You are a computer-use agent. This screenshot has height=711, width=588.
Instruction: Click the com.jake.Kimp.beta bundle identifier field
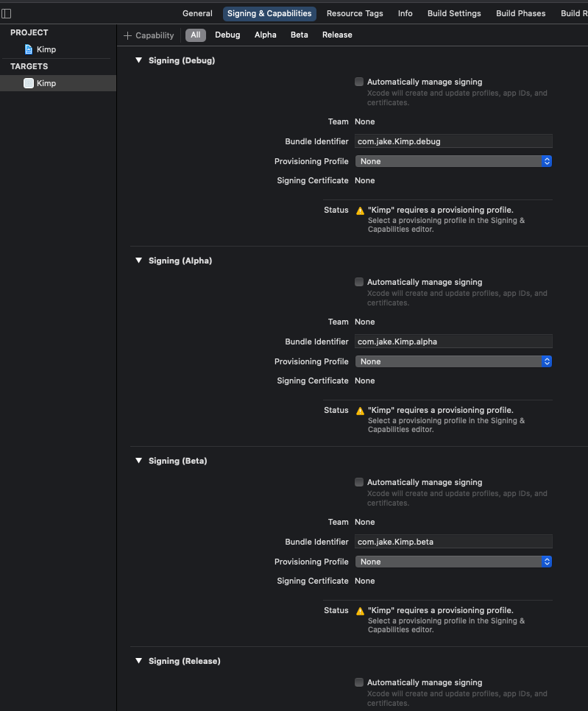(x=453, y=542)
